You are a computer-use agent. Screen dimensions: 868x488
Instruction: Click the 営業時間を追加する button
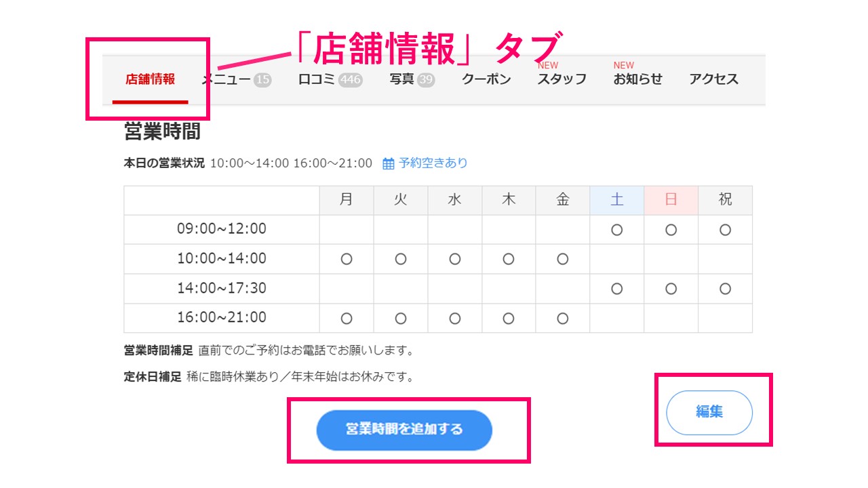[x=404, y=430]
